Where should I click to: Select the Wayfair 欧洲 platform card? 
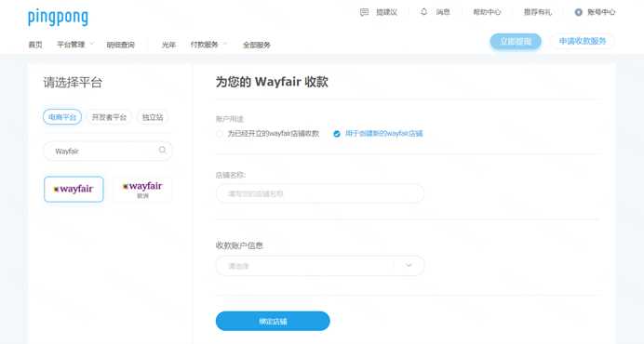(x=142, y=190)
